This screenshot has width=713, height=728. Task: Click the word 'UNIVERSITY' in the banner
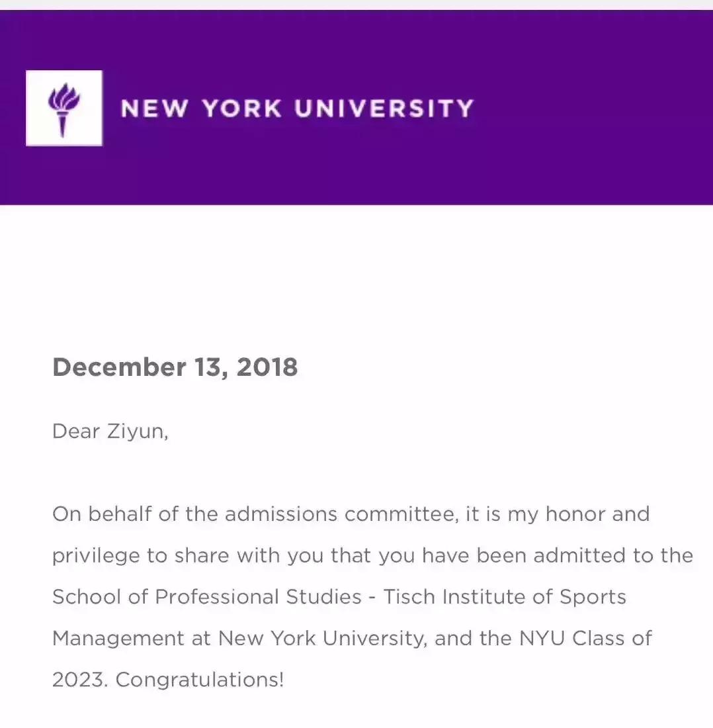coord(384,109)
